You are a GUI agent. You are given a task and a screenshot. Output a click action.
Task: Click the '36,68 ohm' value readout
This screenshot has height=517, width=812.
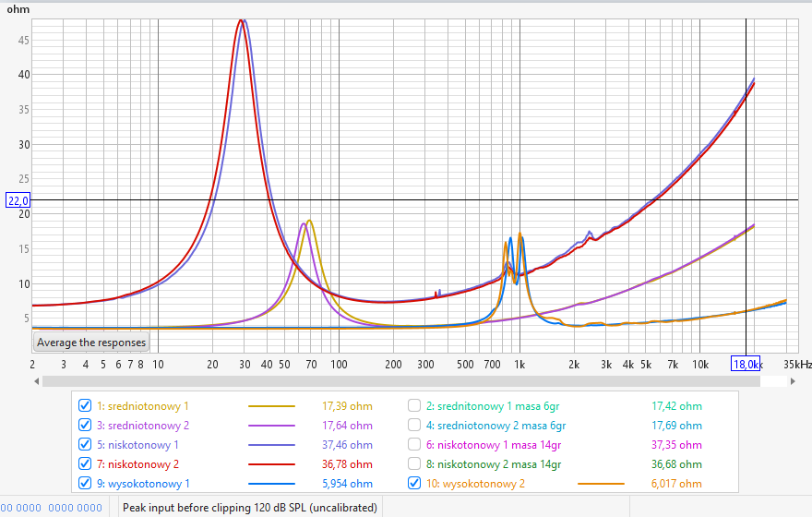[676, 464]
